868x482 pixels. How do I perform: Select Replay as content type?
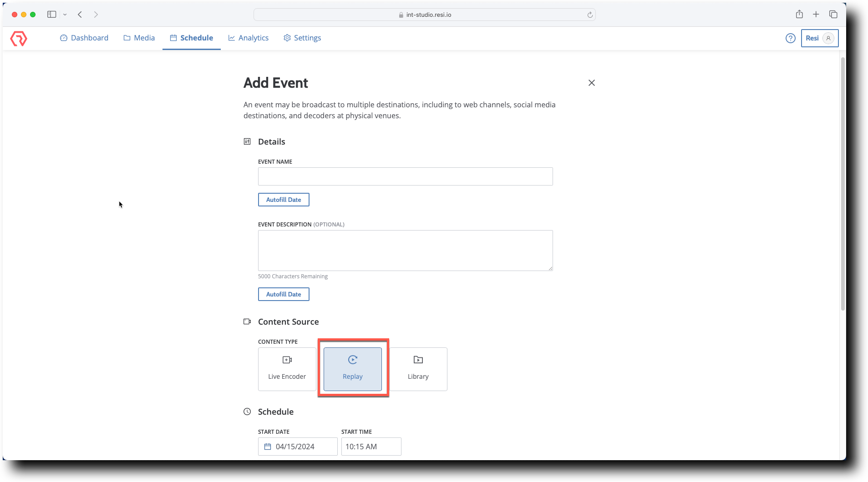pos(353,369)
